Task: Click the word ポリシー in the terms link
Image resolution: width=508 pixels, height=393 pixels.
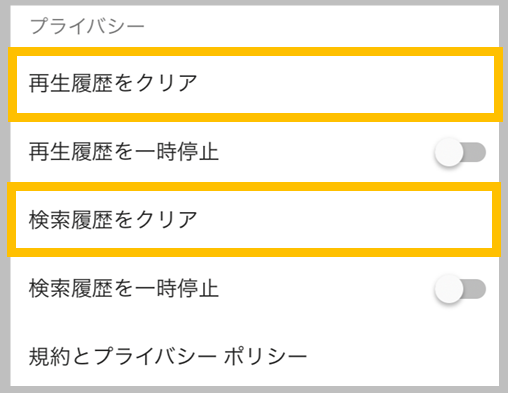Action: click(265, 356)
